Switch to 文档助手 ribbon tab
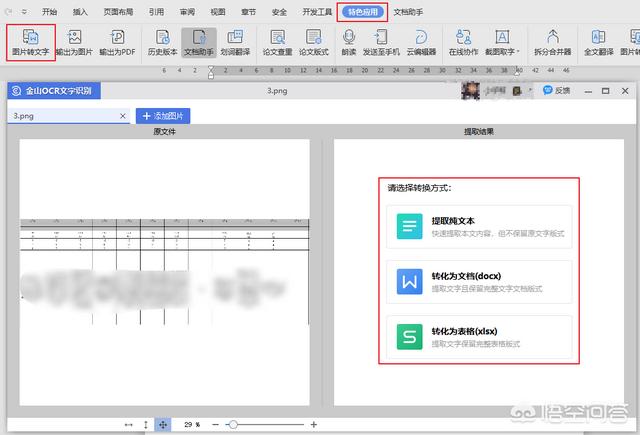The image size is (640, 435). click(x=408, y=12)
